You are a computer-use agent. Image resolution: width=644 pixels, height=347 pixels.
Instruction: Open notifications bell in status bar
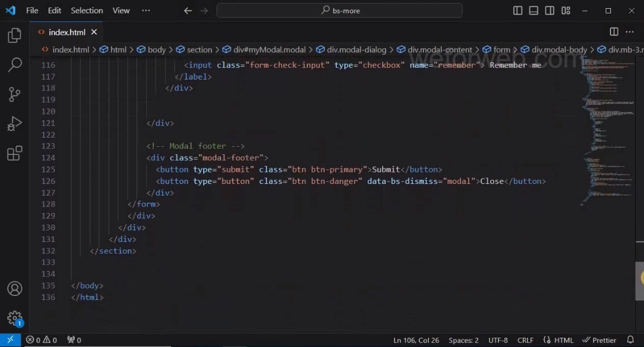tap(630, 340)
